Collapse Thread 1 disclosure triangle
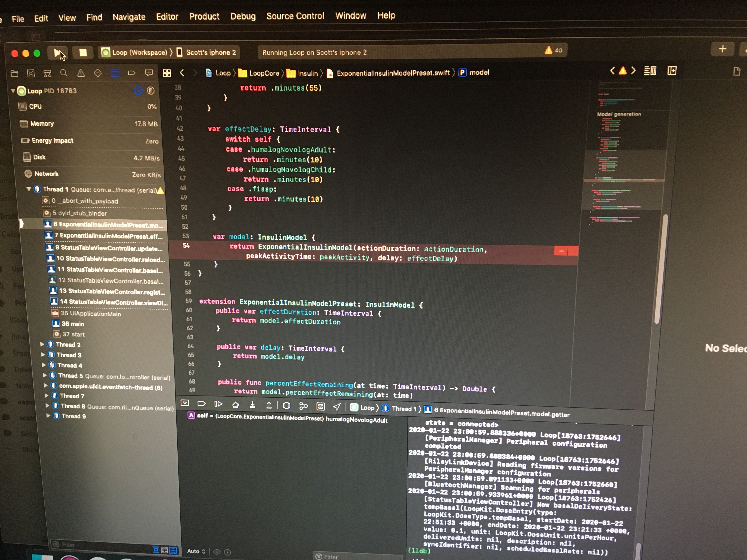747x560 pixels. point(29,189)
